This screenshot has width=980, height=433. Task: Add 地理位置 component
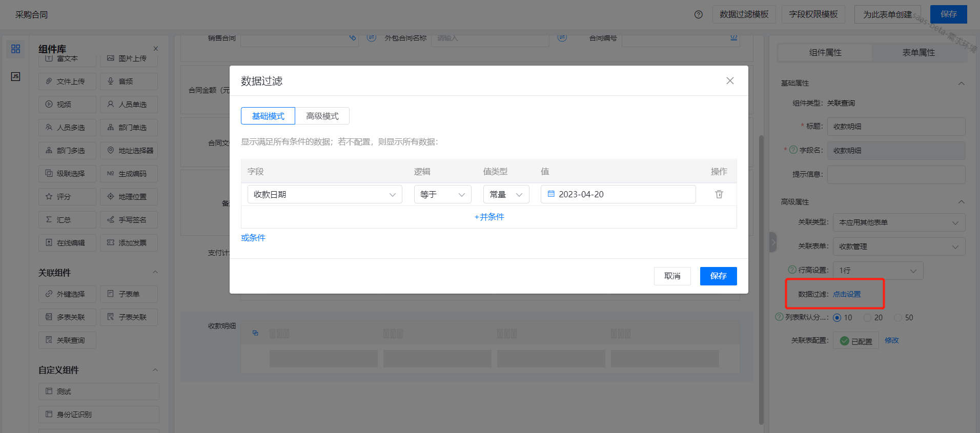coord(129,197)
